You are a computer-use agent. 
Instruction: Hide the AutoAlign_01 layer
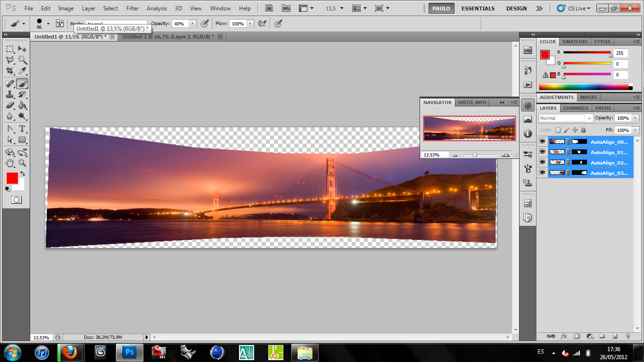click(542, 152)
